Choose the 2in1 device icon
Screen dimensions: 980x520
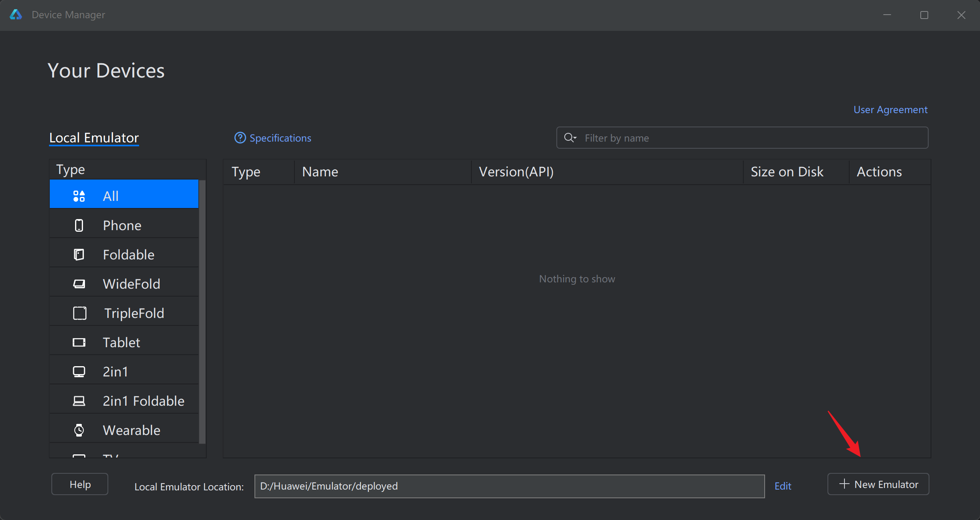79,372
